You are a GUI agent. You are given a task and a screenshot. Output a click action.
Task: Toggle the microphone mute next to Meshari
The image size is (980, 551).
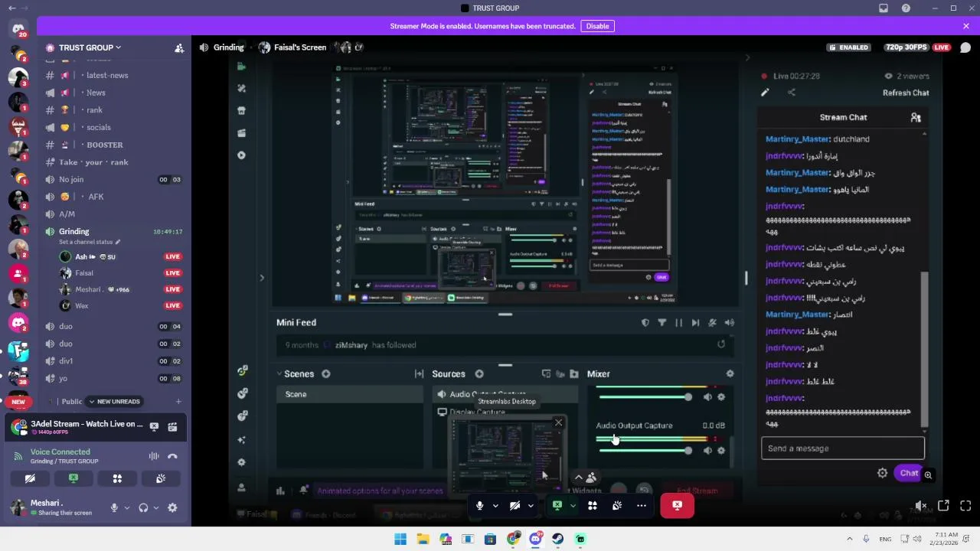click(x=114, y=507)
